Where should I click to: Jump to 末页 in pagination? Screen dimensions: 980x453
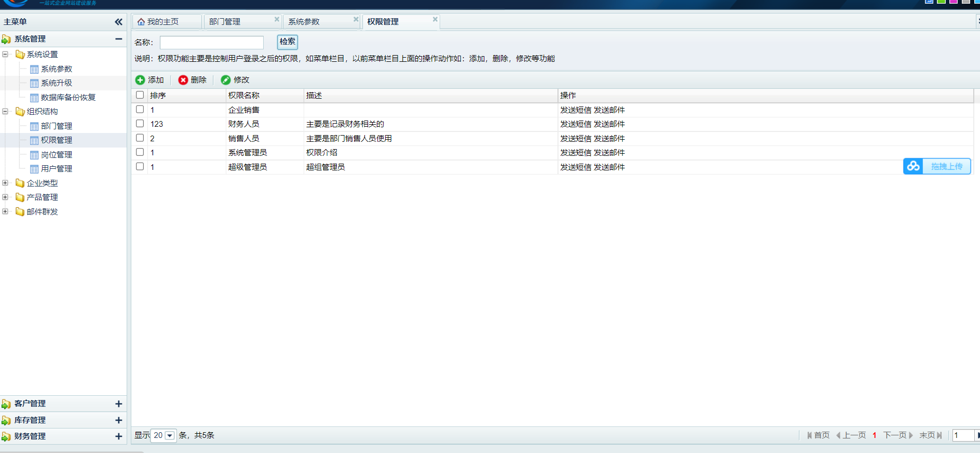[931, 435]
